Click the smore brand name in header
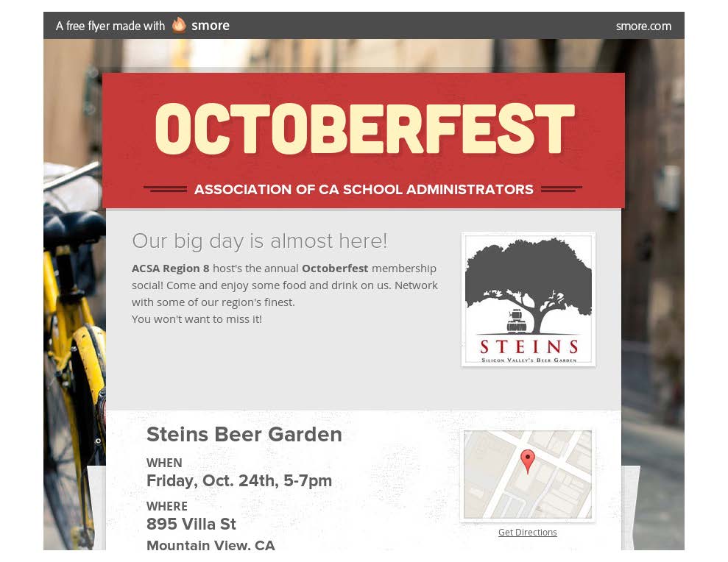728x562 pixels. pyautogui.click(x=211, y=26)
